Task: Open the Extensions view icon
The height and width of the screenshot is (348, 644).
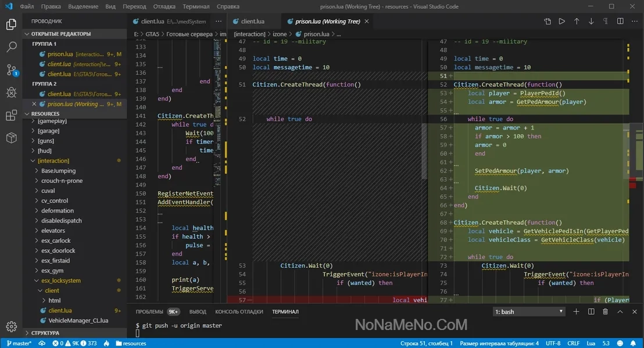Action: (11, 115)
